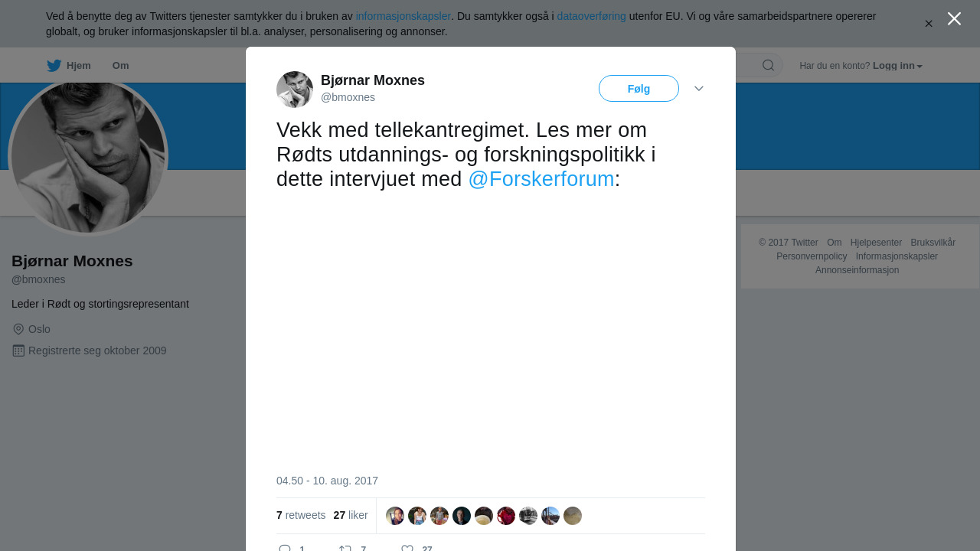Image resolution: width=980 pixels, height=551 pixels.
Task: Open Bjørnar Moxnes avatar in tweet header
Action: coord(295,90)
